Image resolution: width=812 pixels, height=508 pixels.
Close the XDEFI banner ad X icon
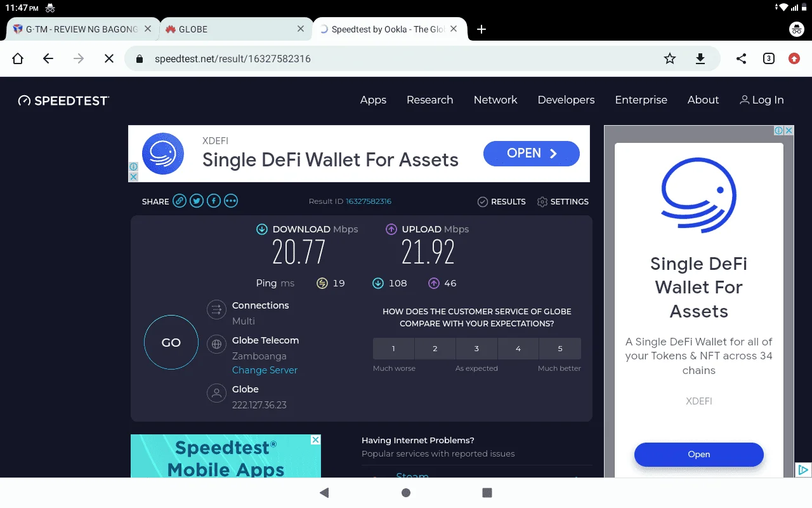click(x=133, y=177)
